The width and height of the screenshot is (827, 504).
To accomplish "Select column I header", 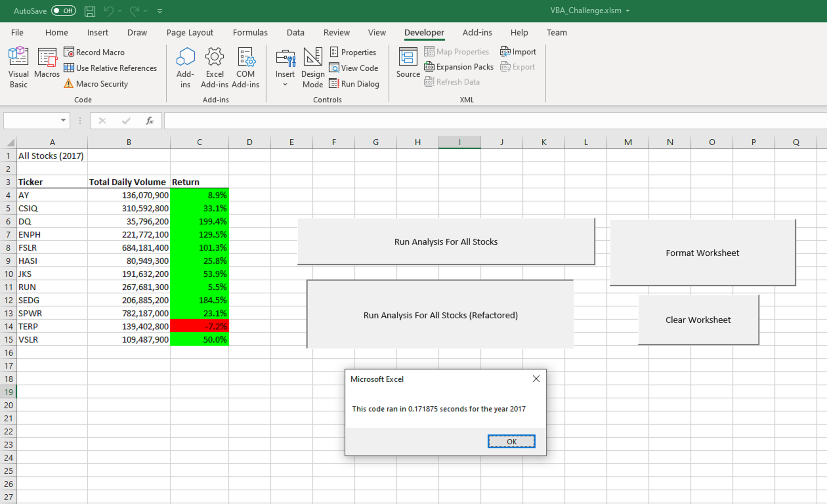I will pyautogui.click(x=459, y=142).
